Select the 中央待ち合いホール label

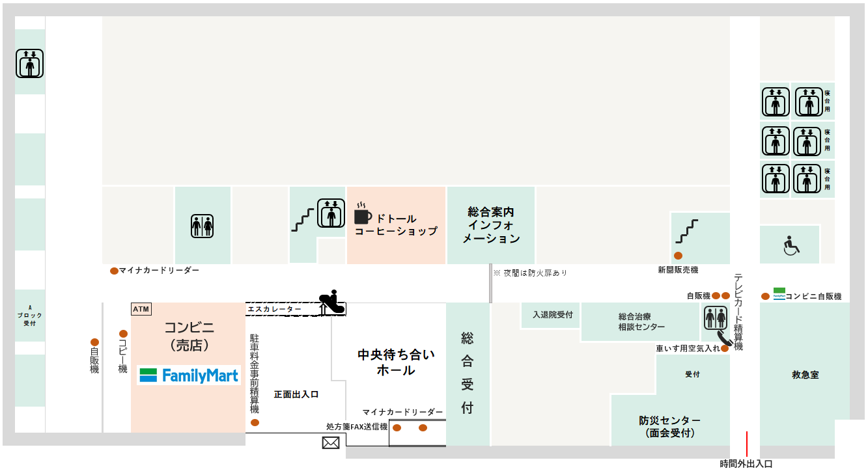[396, 362]
